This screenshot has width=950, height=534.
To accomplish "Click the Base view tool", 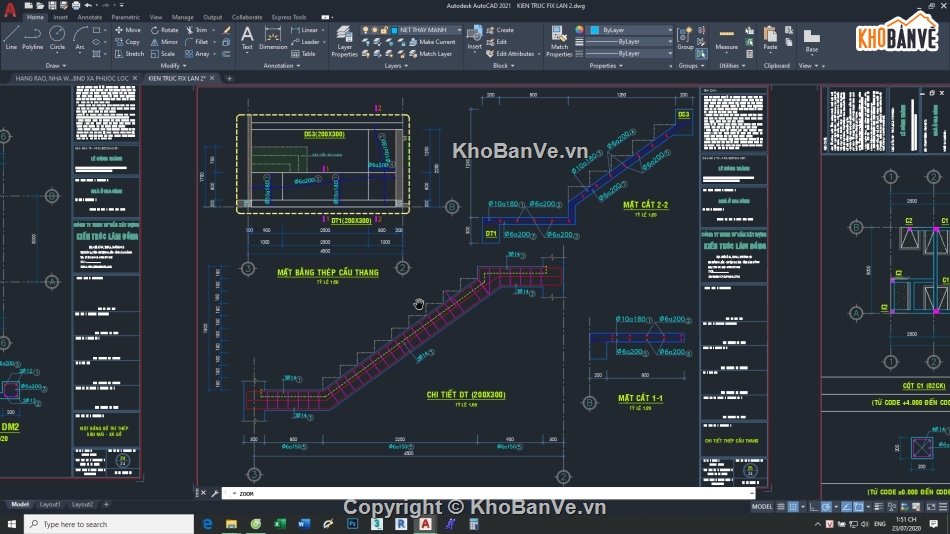I will click(812, 41).
